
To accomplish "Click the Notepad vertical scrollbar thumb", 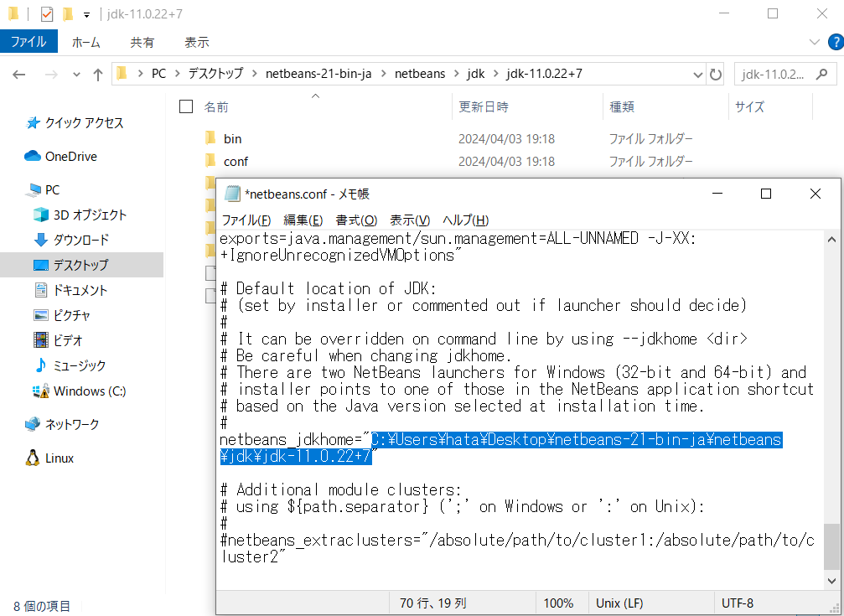I will click(831, 546).
